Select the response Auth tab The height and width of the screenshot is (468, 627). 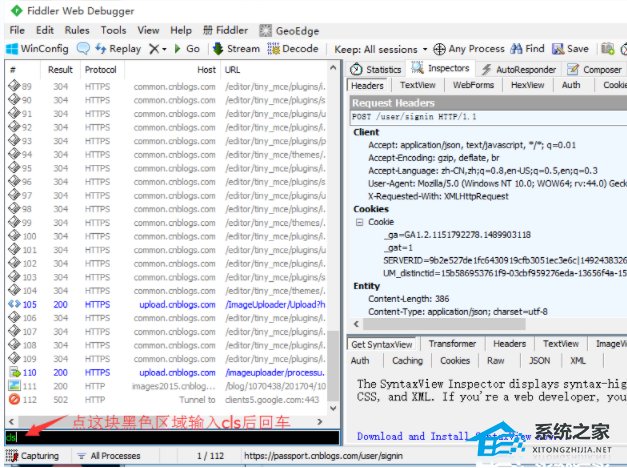coord(360,361)
